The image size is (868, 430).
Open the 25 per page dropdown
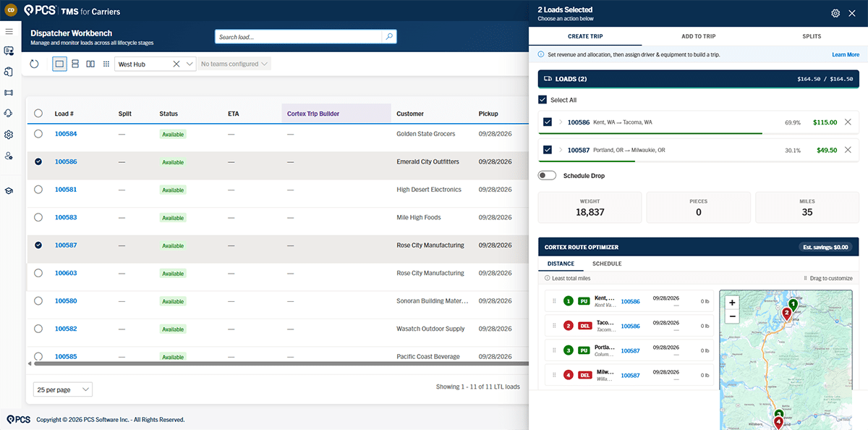pos(63,389)
